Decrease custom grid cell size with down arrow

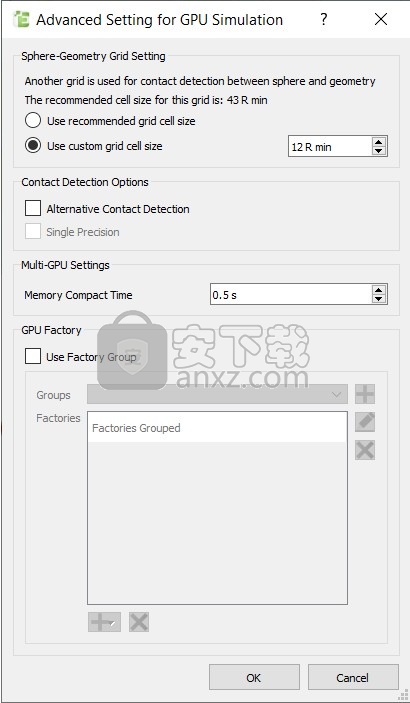pyautogui.click(x=379, y=151)
